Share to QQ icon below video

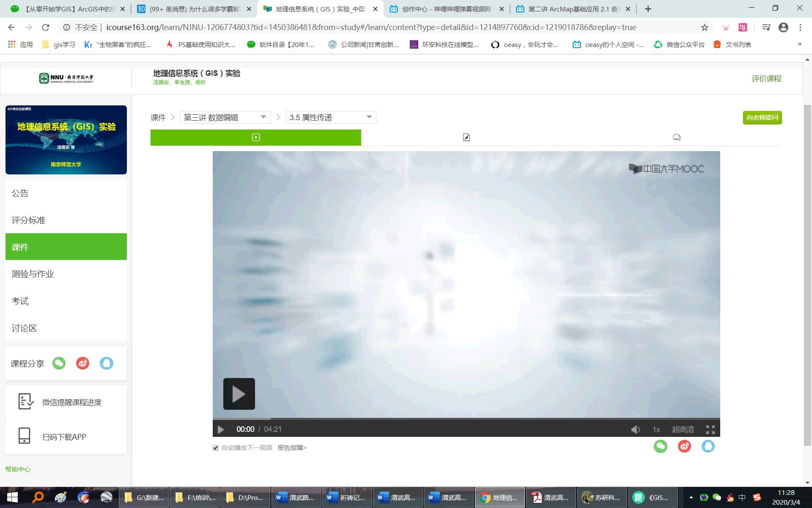tap(708, 446)
